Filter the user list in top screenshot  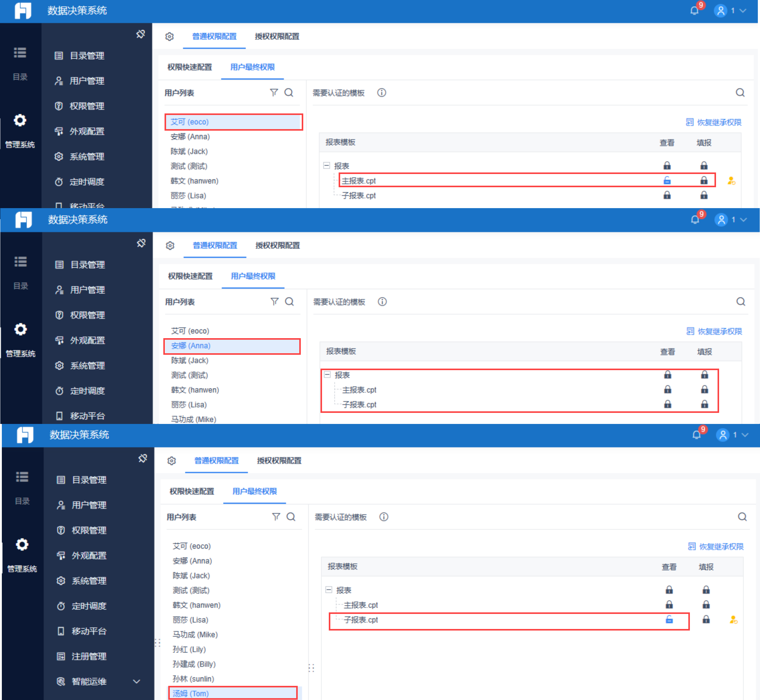pyautogui.click(x=274, y=93)
